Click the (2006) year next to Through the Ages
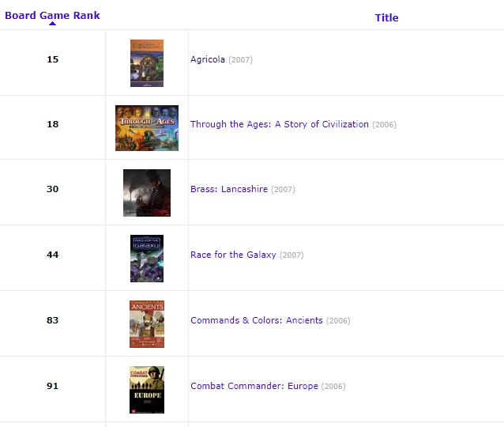This screenshot has height=427, width=504. (x=384, y=124)
